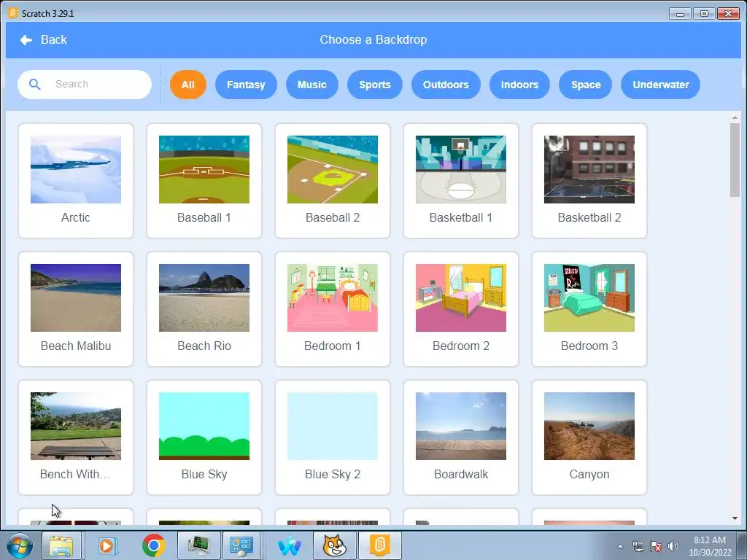The height and width of the screenshot is (560, 747).
Task: Click the "Bedroom 3" label text
Action: [589, 346]
